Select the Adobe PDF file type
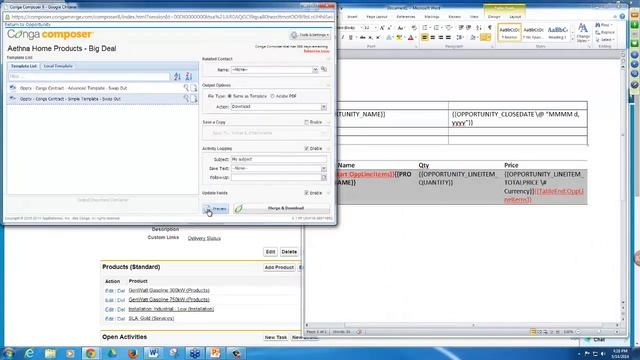 [272, 96]
